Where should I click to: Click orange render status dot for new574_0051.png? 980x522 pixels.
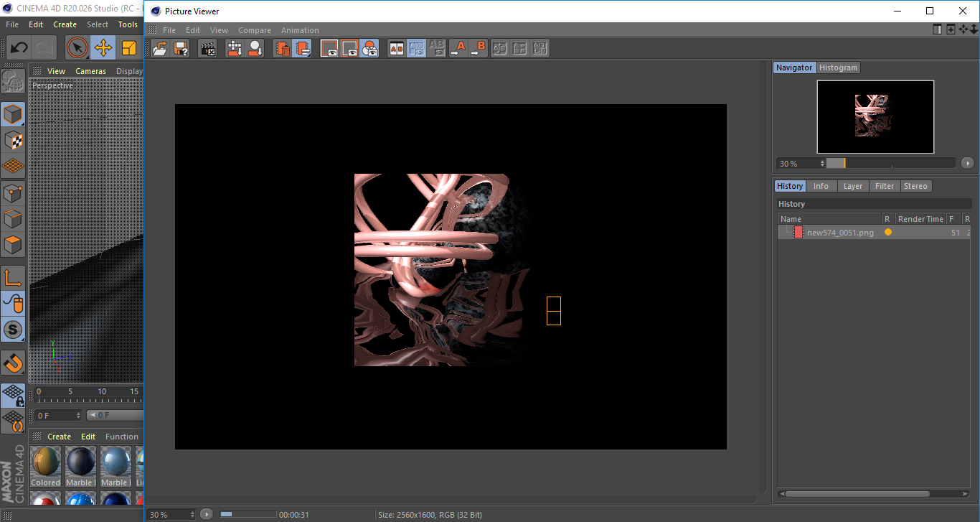point(888,233)
